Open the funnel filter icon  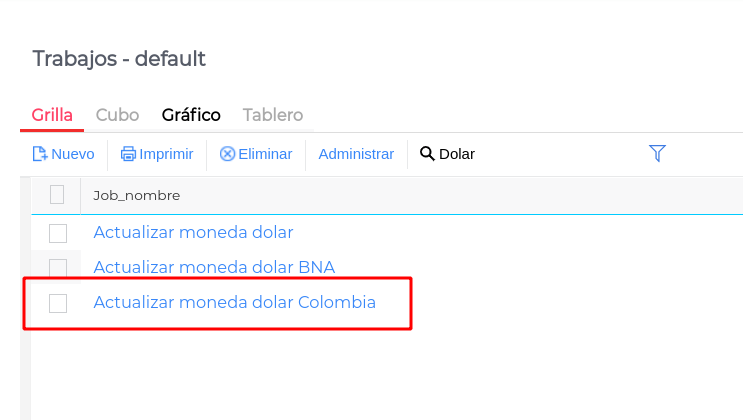(x=657, y=153)
